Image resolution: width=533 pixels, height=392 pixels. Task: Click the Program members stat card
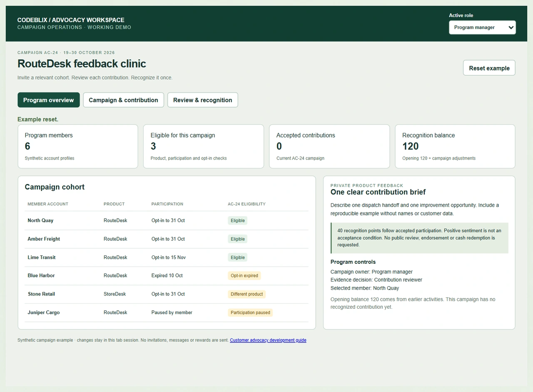78,147
